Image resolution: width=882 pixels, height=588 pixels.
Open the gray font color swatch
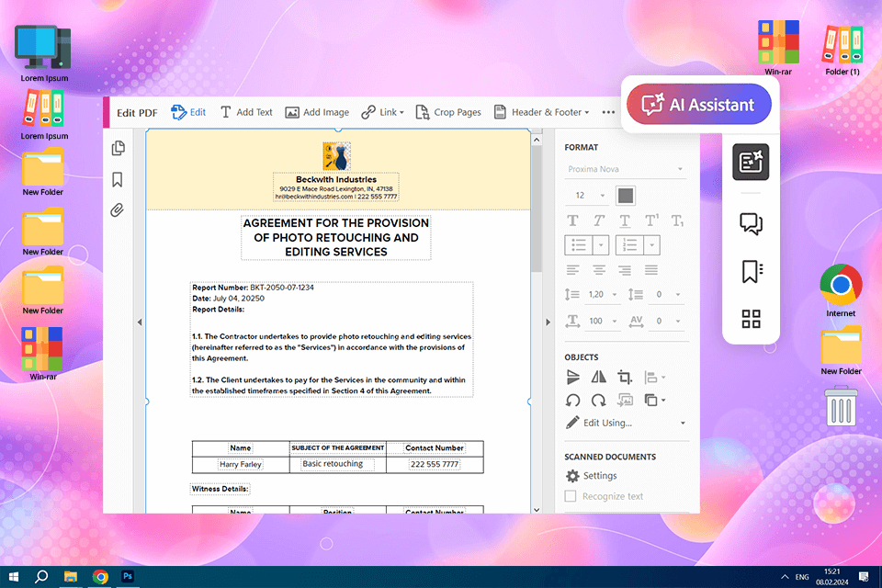tap(626, 196)
